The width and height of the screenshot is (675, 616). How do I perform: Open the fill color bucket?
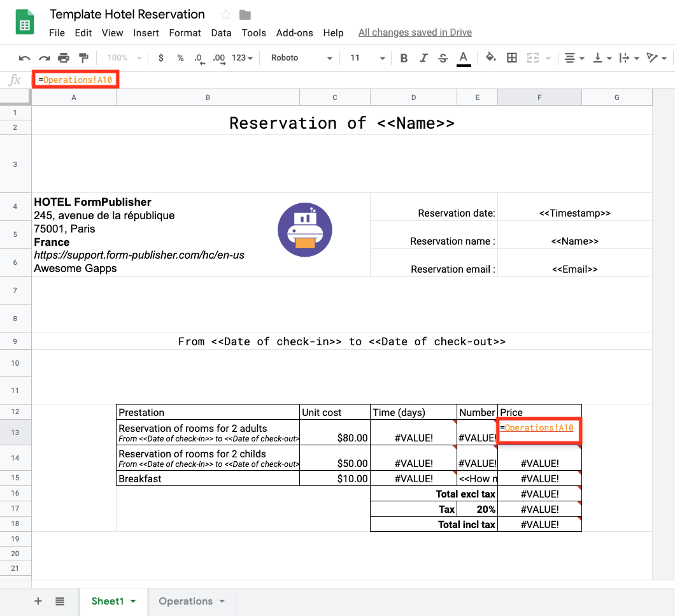491,58
